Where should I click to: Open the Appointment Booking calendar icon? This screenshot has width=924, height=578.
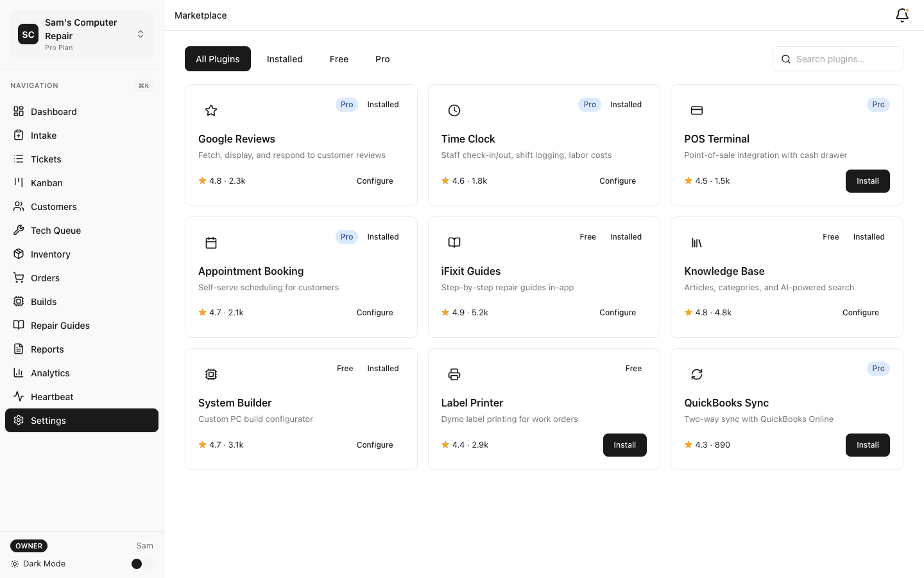(x=211, y=243)
